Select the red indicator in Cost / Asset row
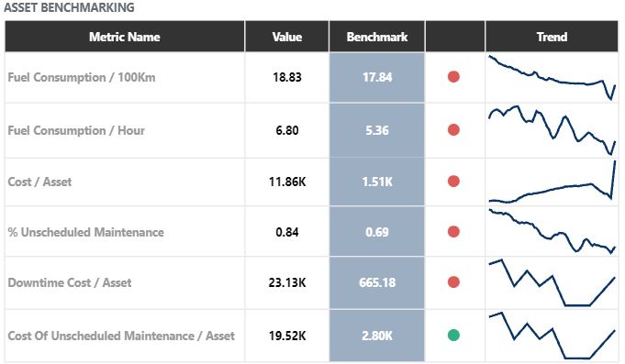This screenshot has height=364, width=625. tap(453, 182)
